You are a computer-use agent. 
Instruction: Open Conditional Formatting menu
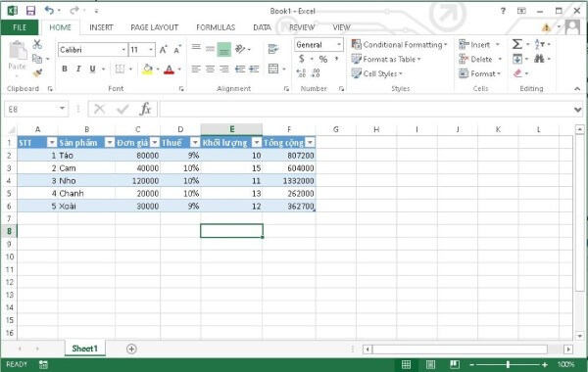[x=400, y=45]
